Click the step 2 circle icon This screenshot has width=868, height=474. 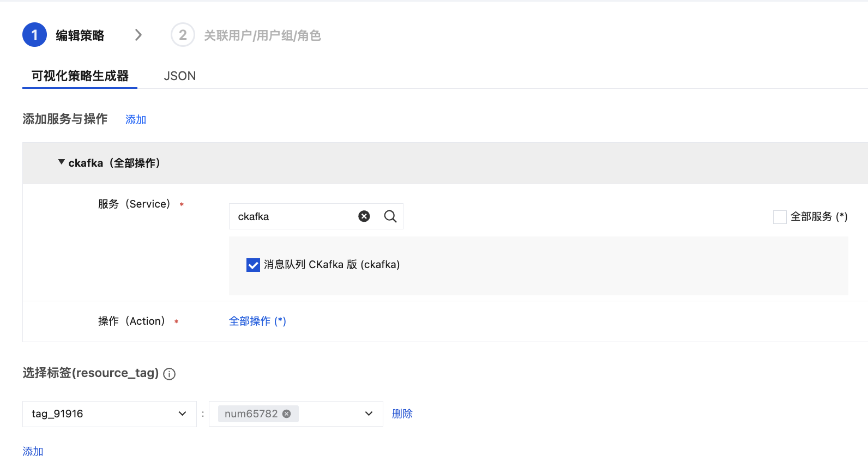tap(183, 35)
